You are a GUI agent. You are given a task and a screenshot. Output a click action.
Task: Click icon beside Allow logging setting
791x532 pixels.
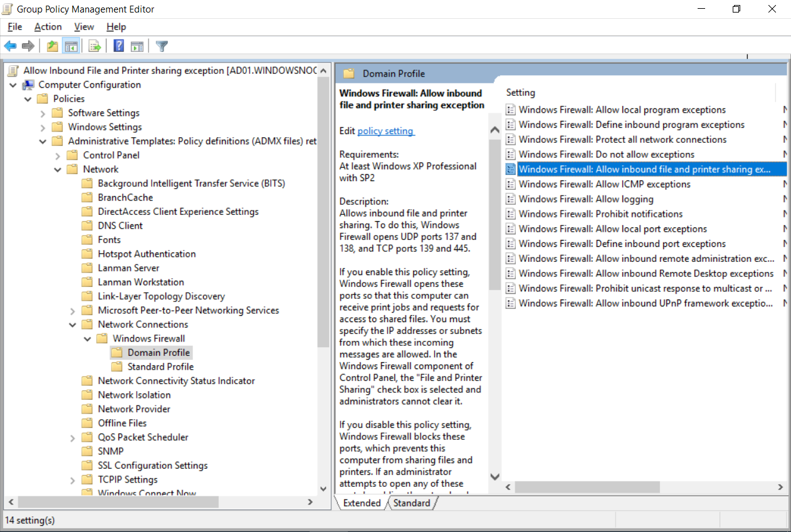click(511, 199)
